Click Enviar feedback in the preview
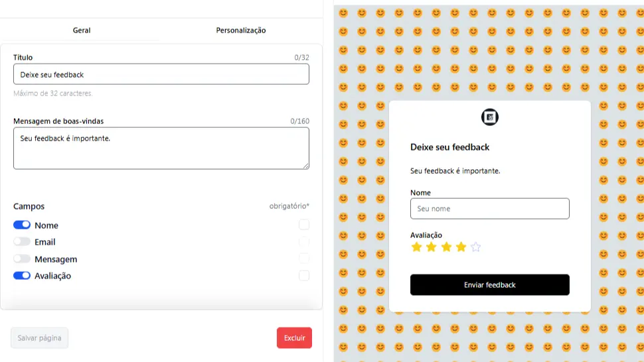Screen dimensions: 644x362 click(x=489, y=285)
